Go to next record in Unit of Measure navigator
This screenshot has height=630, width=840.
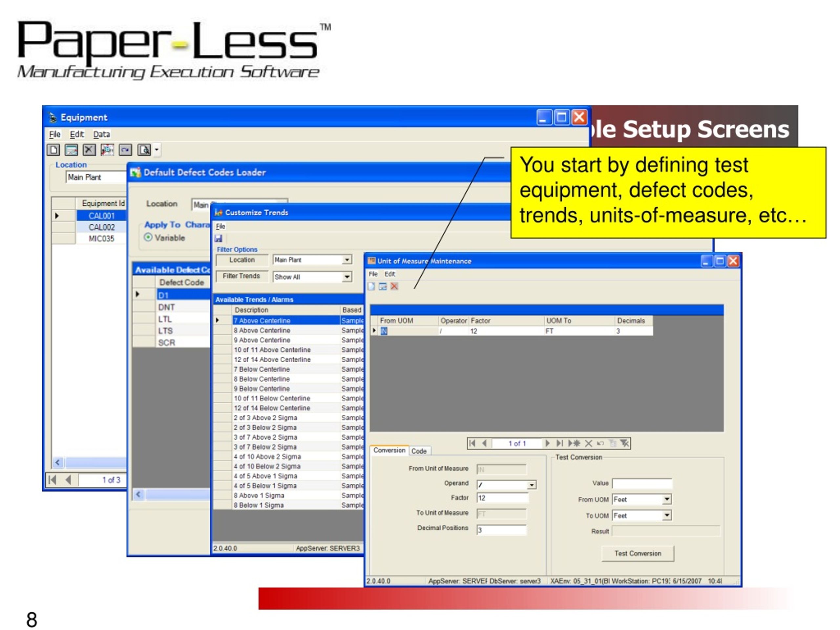(x=547, y=443)
